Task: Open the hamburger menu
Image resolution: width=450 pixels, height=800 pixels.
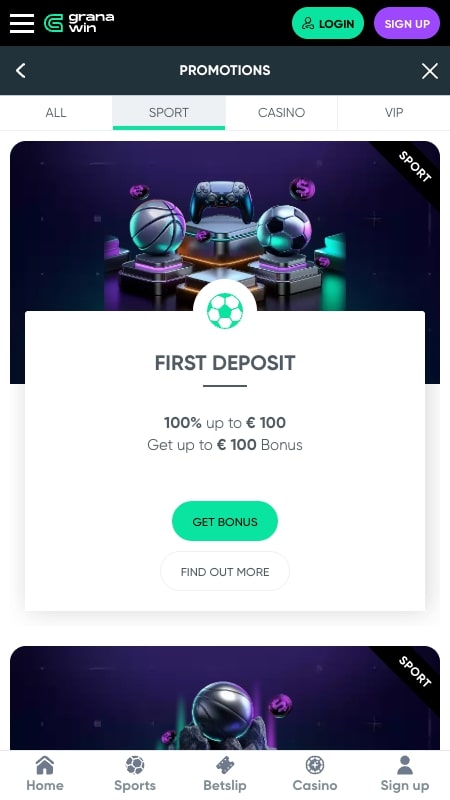Action: (x=22, y=23)
